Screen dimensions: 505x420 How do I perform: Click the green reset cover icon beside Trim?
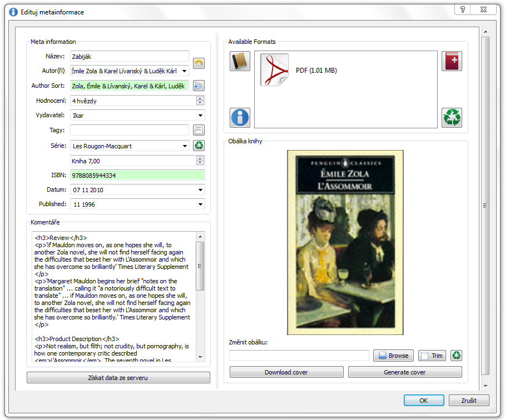457,356
